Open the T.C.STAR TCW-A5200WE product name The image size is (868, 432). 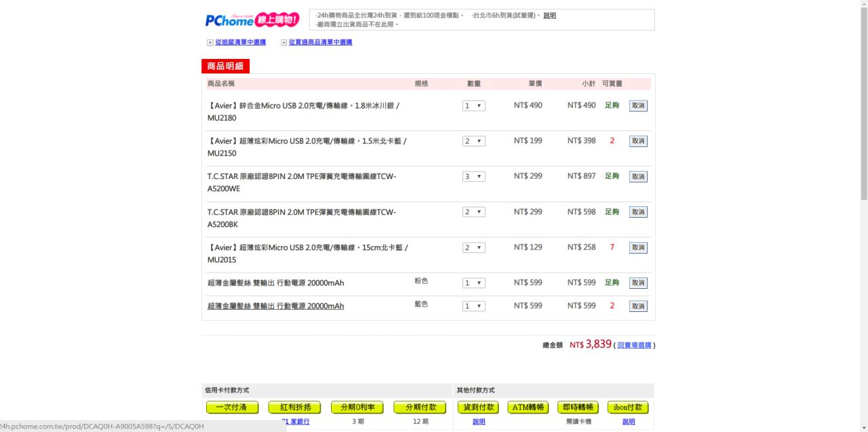(x=302, y=182)
